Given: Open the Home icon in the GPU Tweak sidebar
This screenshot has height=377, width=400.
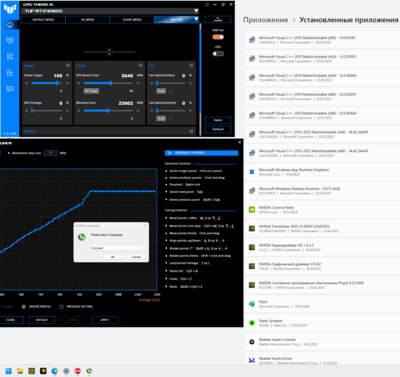Looking at the screenshot, I should 10,25.
